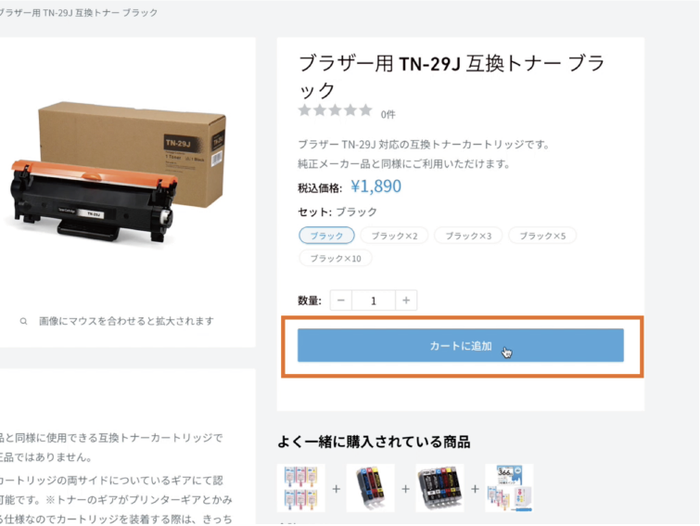Choose the ブラック×10 set option
700x526 pixels.
pyautogui.click(x=335, y=258)
